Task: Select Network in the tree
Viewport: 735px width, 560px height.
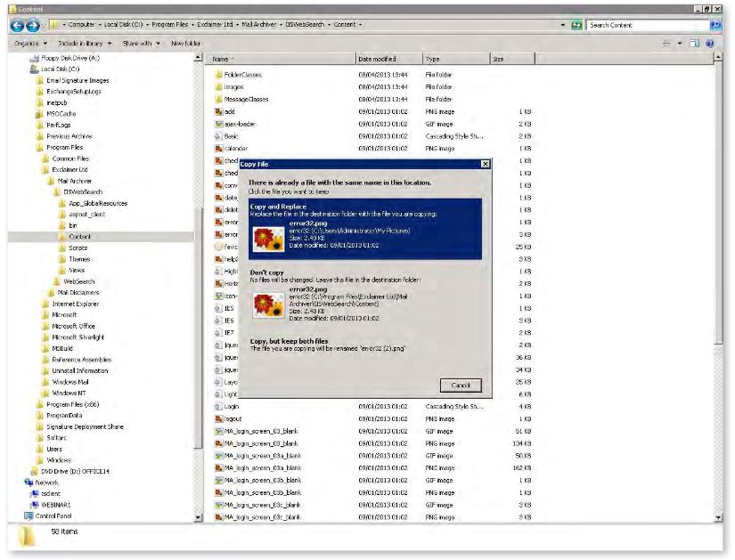Action: [41, 483]
